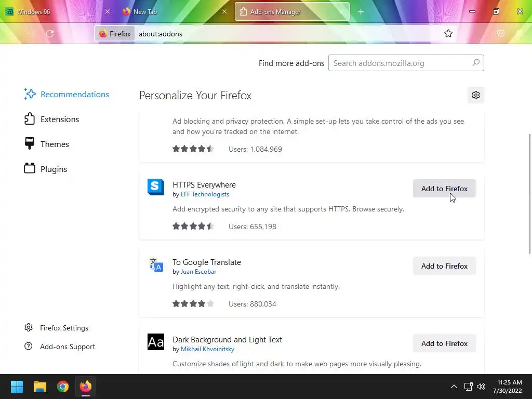Open the Pocket save icon

click(x=501, y=33)
